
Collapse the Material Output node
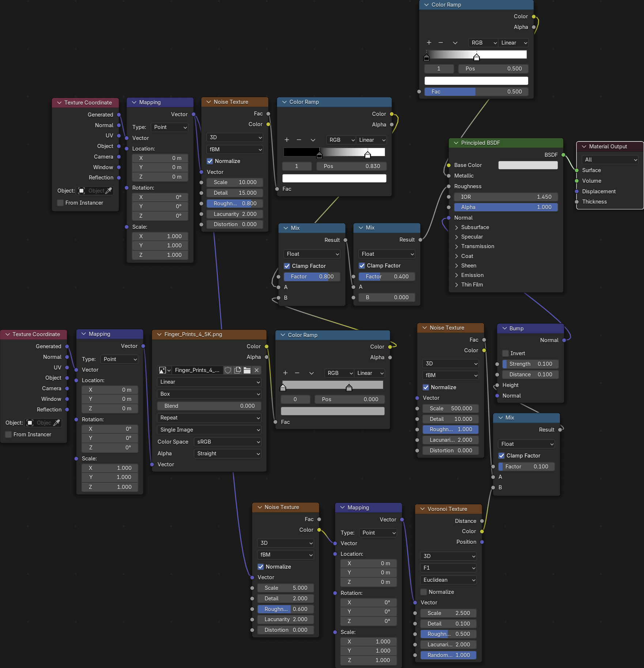point(584,147)
